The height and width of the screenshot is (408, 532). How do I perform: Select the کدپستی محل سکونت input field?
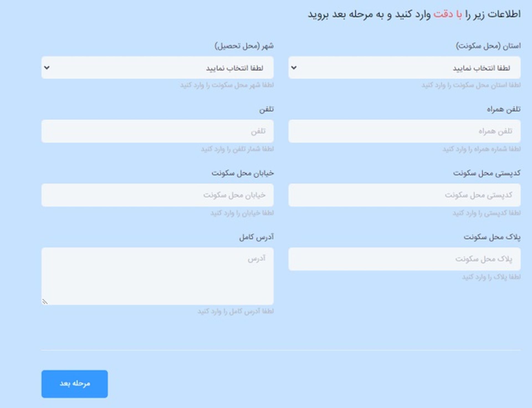tap(405, 195)
